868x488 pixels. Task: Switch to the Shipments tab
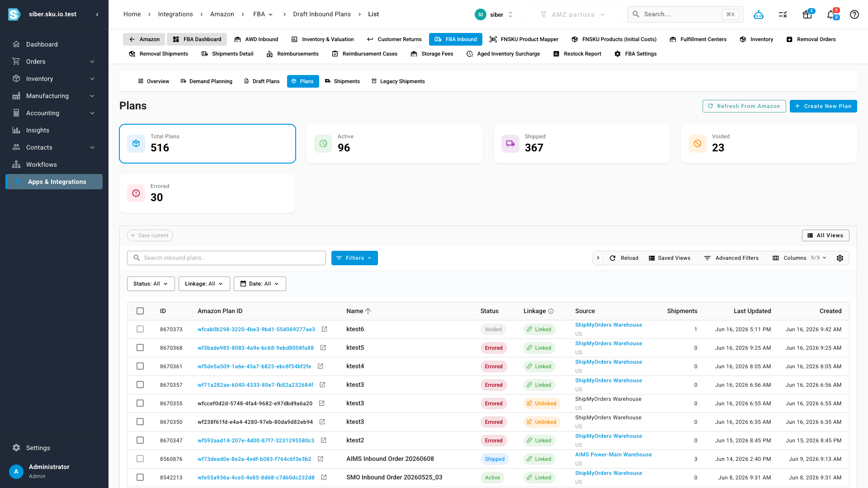(342, 81)
